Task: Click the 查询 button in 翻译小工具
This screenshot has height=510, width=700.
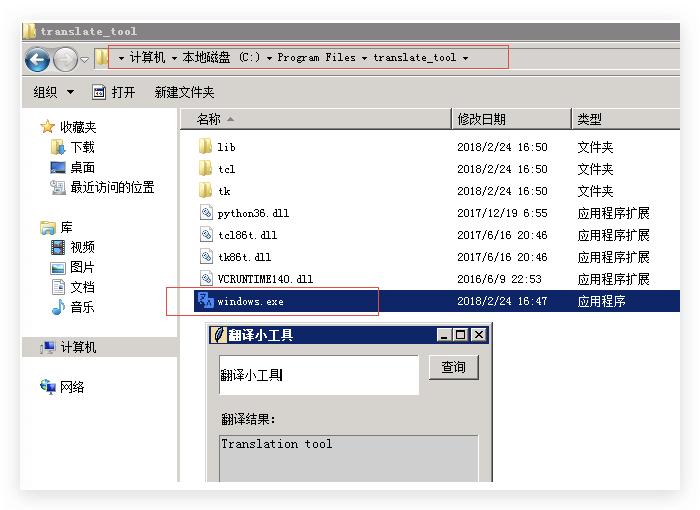Action: click(454, 367)
